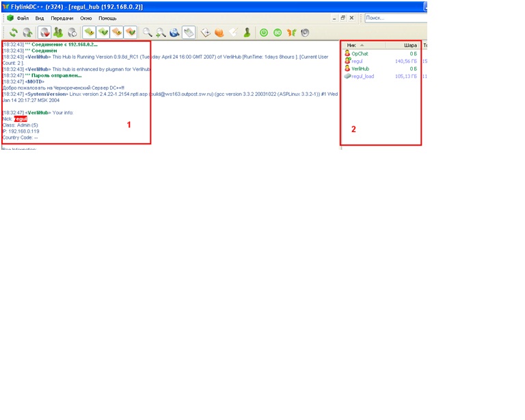Screen dimensions: 525x420
Task: Select user regul_load in the user list
Action: pos(362,77)
